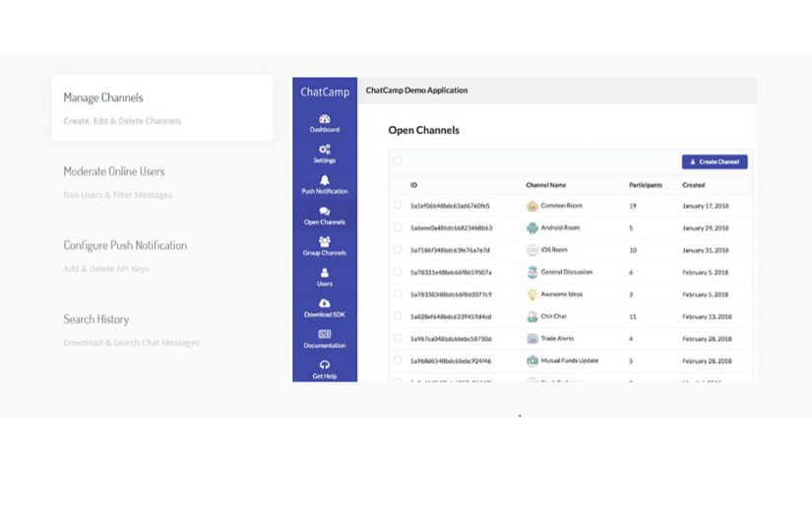The image size is (812, 517).
Task: Check the Chit Chat row checkbox
Action: point(398,316)
